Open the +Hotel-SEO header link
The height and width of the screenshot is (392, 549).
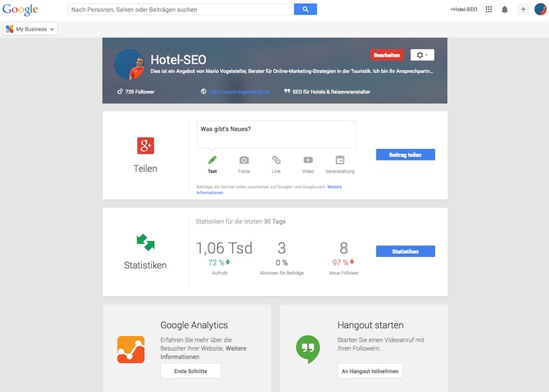click(464, 9)
